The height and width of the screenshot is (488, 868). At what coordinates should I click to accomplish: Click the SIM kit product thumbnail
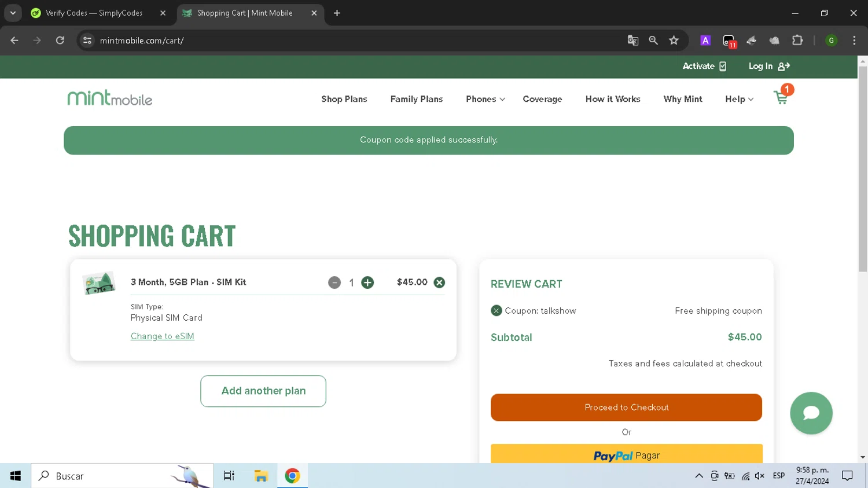pos(99,283)
